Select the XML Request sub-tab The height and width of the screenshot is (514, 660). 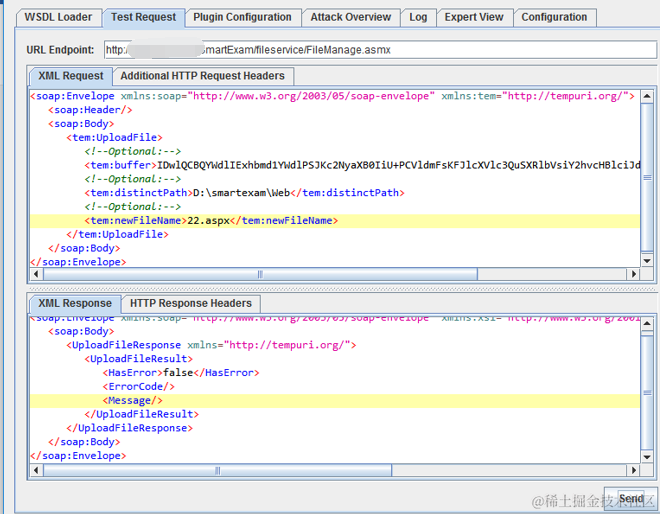(x=71, y=76)
